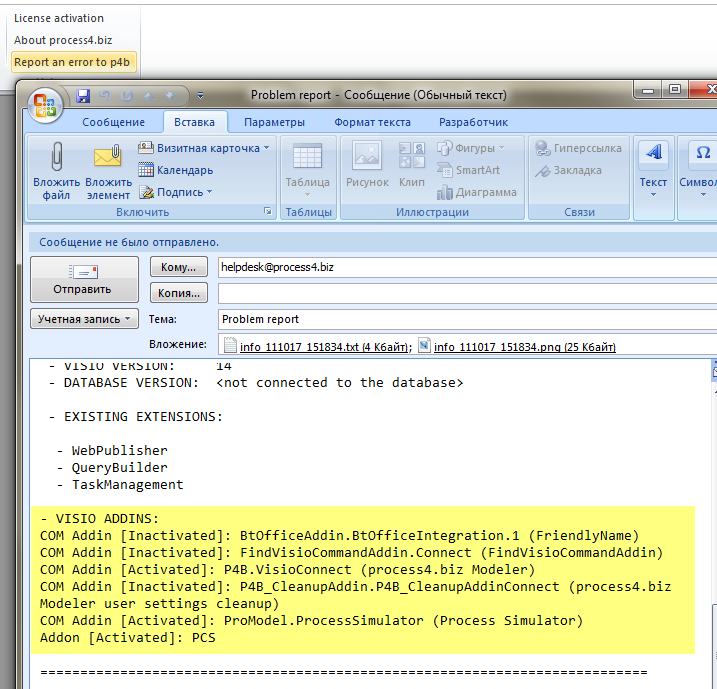Click the P4B.VisioConnect addin line
Viewport: 717px width, 689px height.
tap(287, 570)
